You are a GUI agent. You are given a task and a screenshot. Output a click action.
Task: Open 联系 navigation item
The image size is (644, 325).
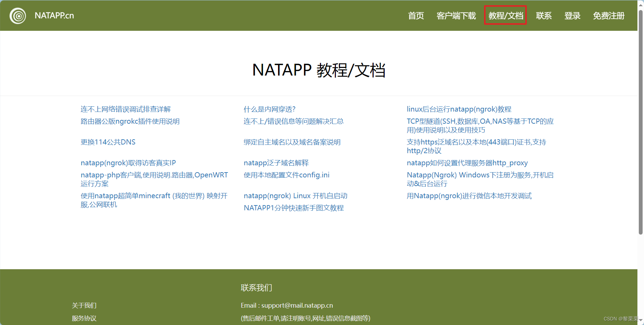click(x=544, y=16)
